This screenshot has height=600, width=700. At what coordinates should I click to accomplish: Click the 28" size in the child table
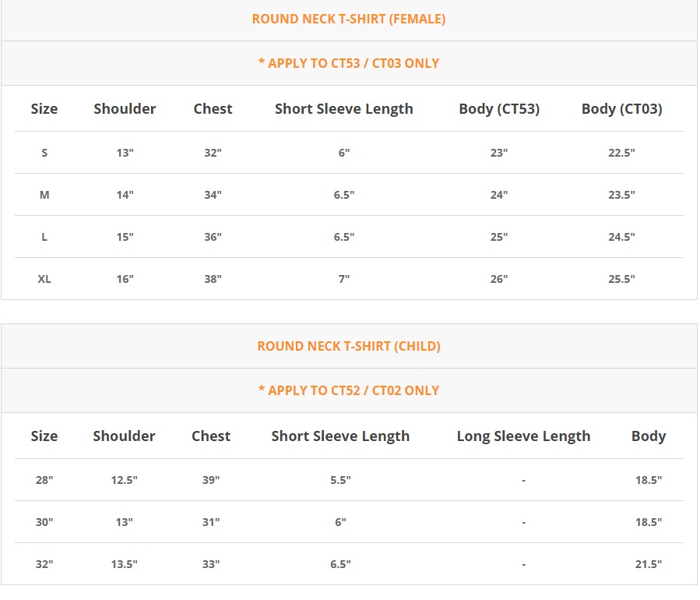[44, 480]
